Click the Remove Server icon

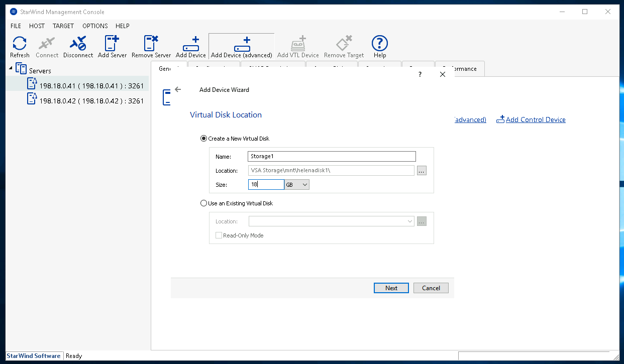point(151,47)
